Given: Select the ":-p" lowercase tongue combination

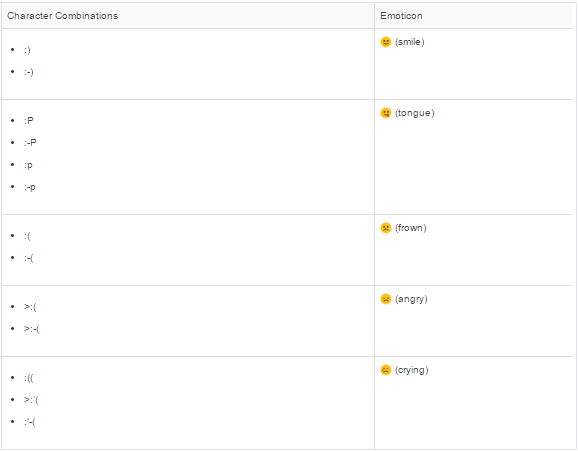Looking at the screenshot, I should (x=30, y=187).
